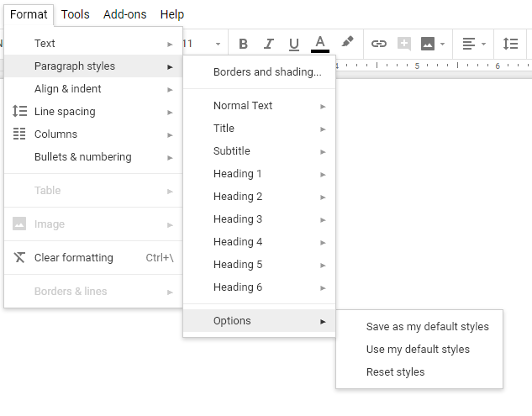Screen dimensions: 532x416
Task: Toggle italic formatting in the toolbar
Action: tap(269, 44)
